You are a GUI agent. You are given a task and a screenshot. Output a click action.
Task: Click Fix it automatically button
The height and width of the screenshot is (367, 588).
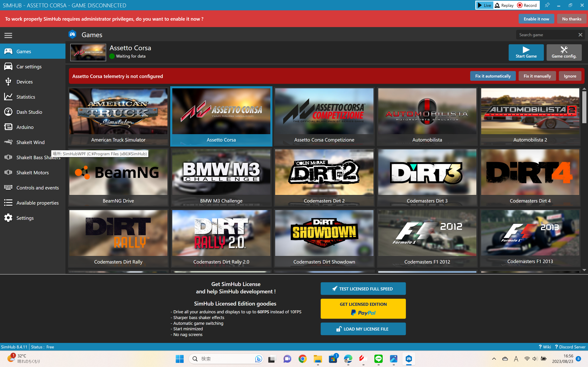click(492, 76)
